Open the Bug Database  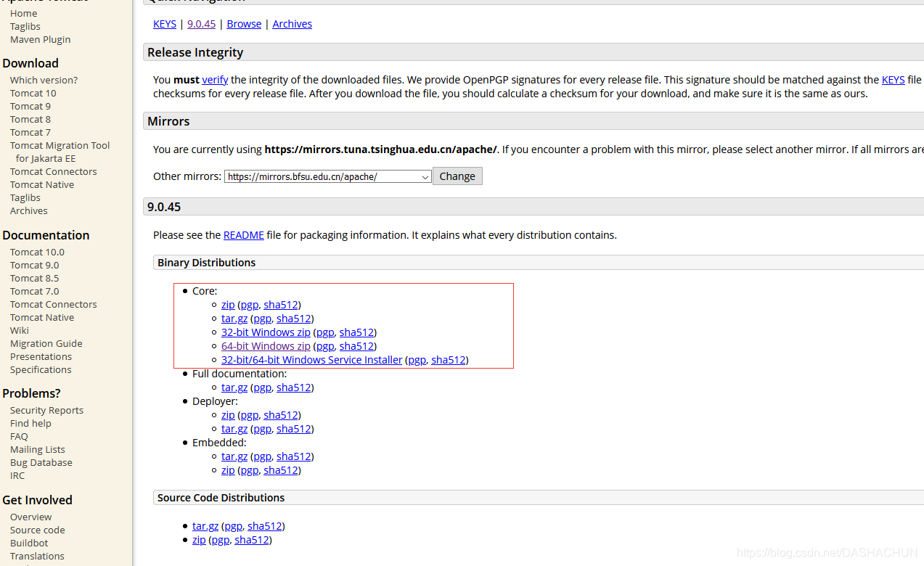pyautogui.click(x=41, y=462)
